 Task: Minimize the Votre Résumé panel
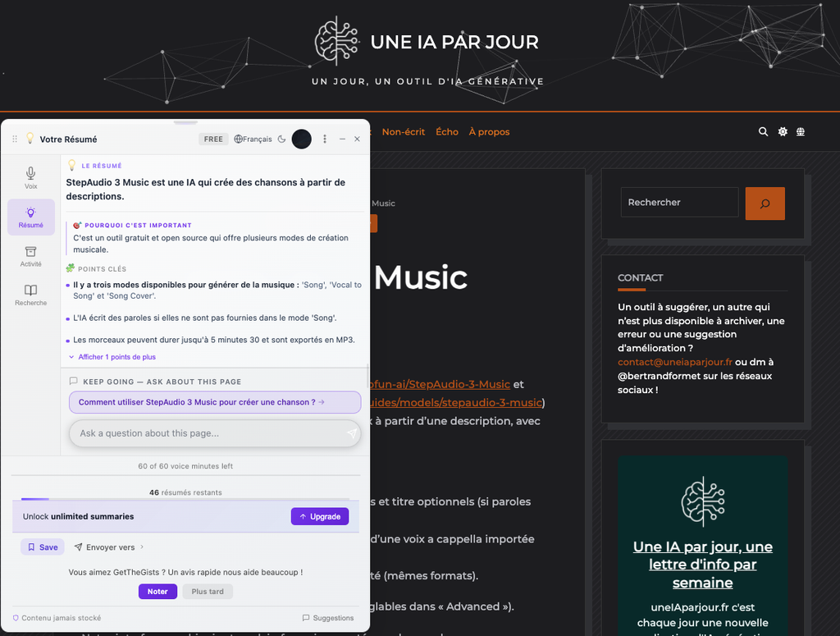[342, 140]
